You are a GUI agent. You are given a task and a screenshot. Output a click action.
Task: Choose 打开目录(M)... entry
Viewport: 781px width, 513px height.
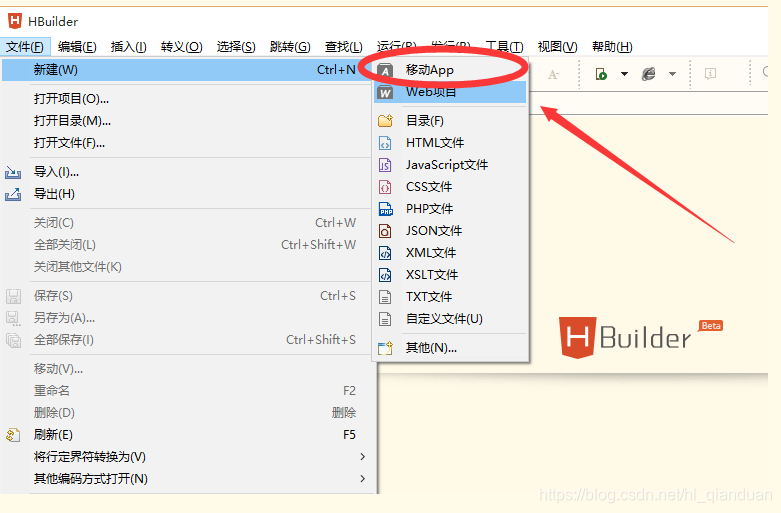188,121
